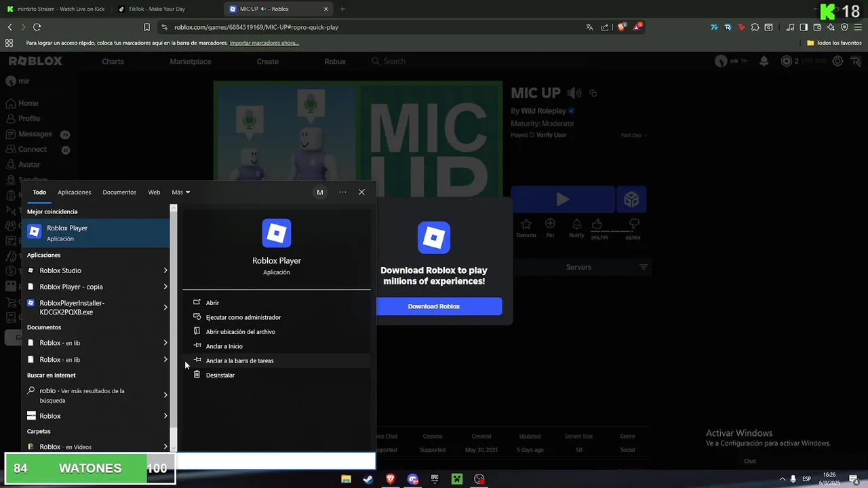The height and width of the screenshot is (488, 868).
Task: Click the thumbs up like icon
Action: [597, 224]
